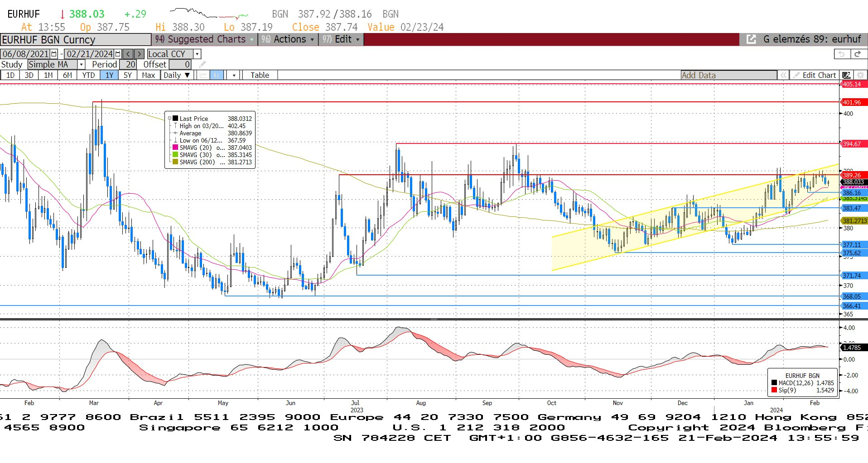Click the Add Data input field

728,75
